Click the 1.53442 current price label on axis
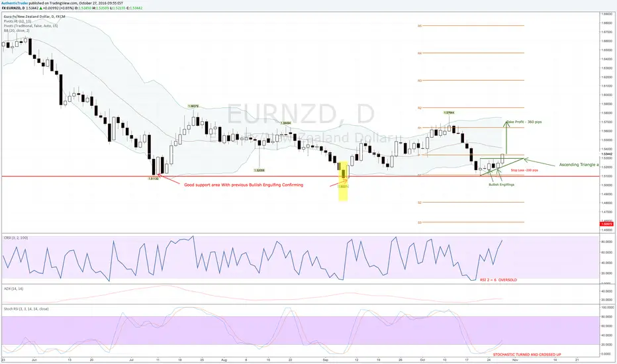The width and height of the screenshot is (617, 364). [x=606, y=154]
